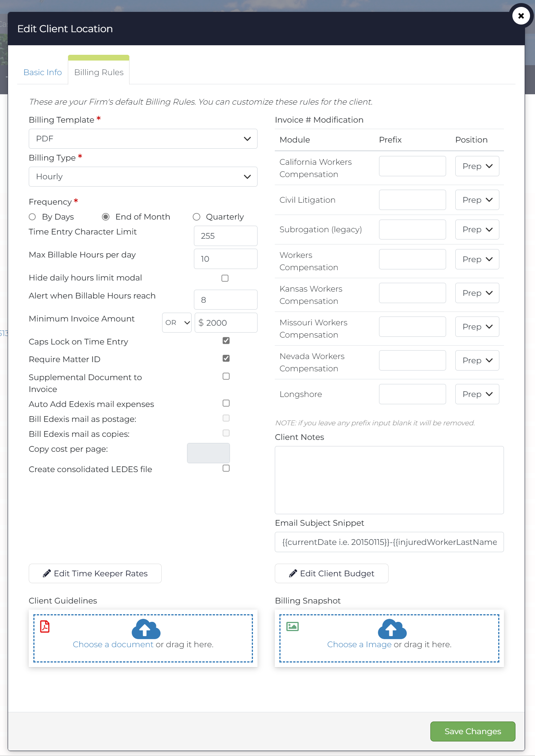
Task: Toggle Bill Edexis mail as postage checkbox
Action: 226,418
